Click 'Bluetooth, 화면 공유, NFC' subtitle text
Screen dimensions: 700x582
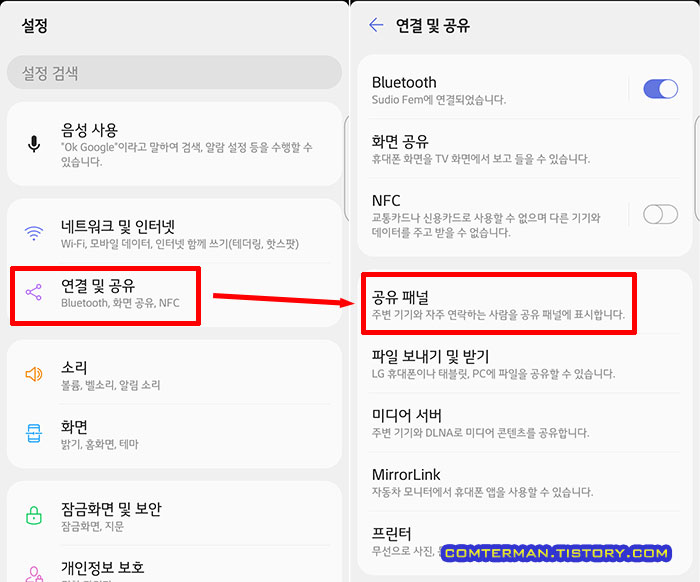pos(120,303)
